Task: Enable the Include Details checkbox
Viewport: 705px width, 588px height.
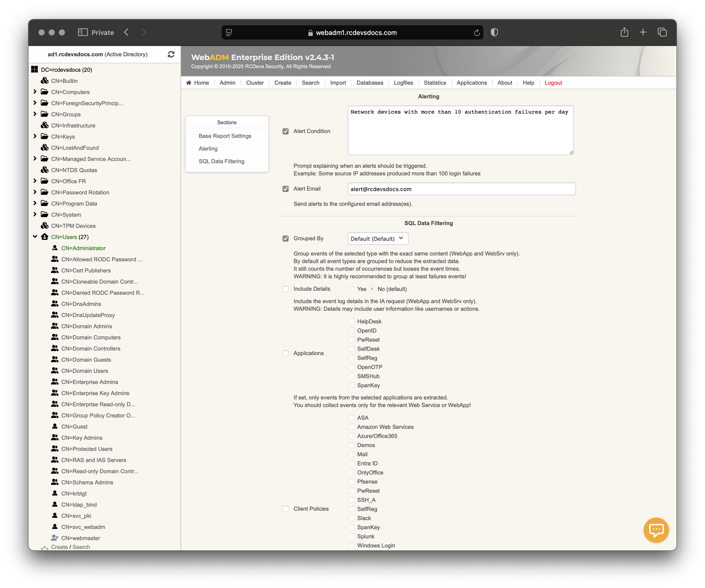Action: 285,289
